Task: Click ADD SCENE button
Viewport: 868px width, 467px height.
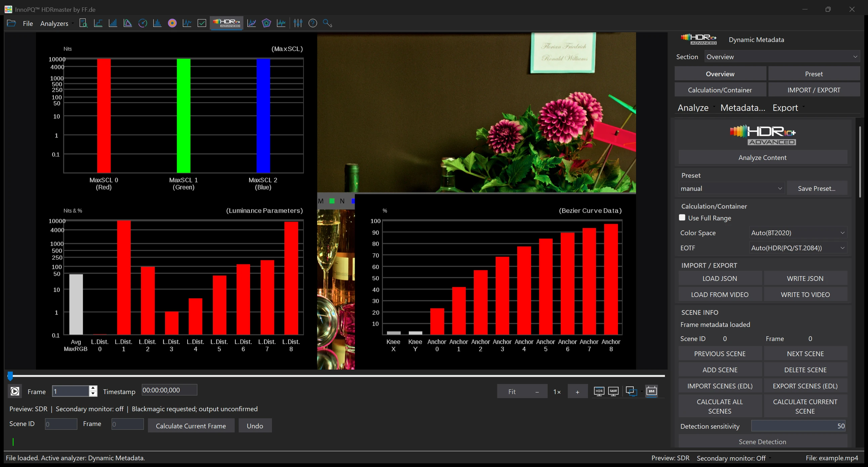Action: click(x=720, y=370)
